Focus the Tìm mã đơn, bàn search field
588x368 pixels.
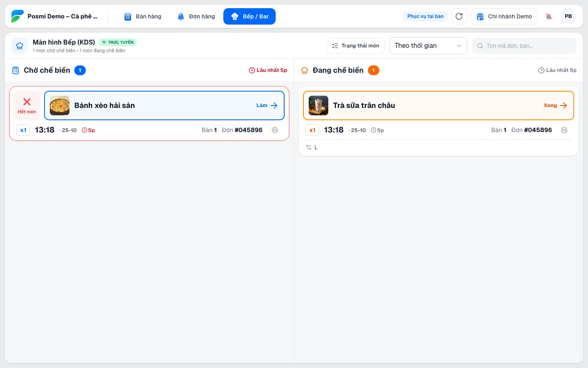pyautogui.click(x=524, y=46)
